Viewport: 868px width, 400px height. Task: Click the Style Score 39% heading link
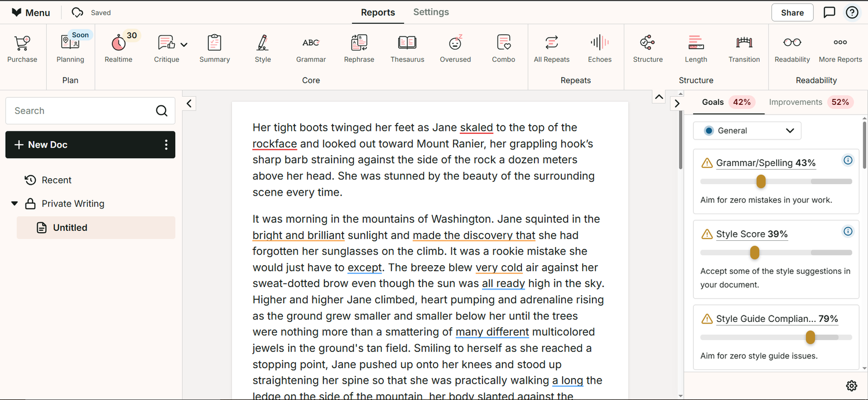pyautogui.click(x=752, y=234)
